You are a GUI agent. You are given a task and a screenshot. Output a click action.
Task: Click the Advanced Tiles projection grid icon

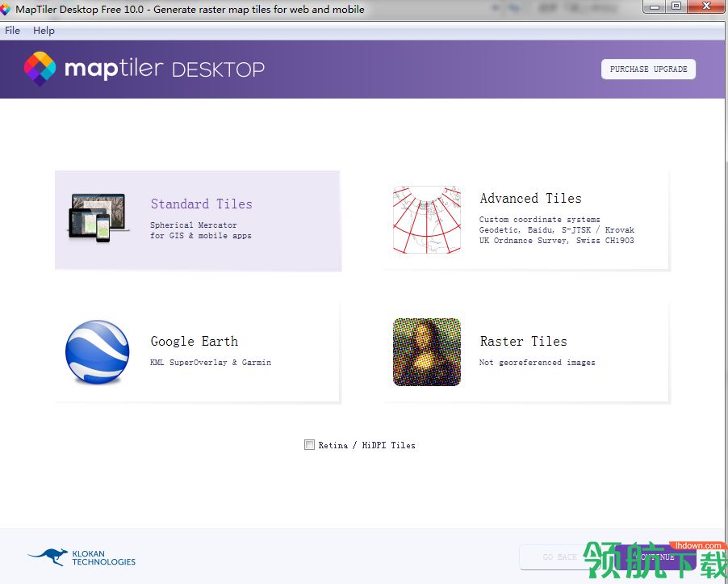427,220
